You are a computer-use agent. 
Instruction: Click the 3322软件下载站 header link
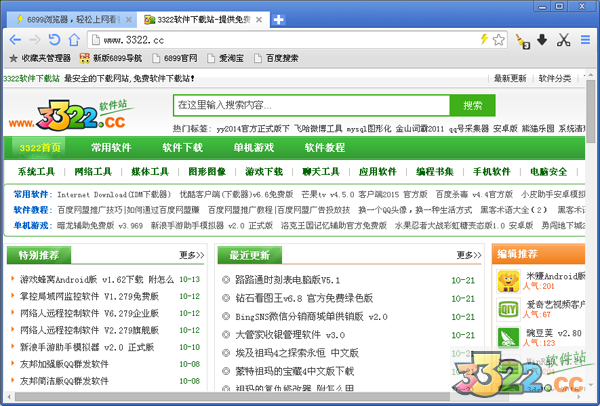coord(31,78)
